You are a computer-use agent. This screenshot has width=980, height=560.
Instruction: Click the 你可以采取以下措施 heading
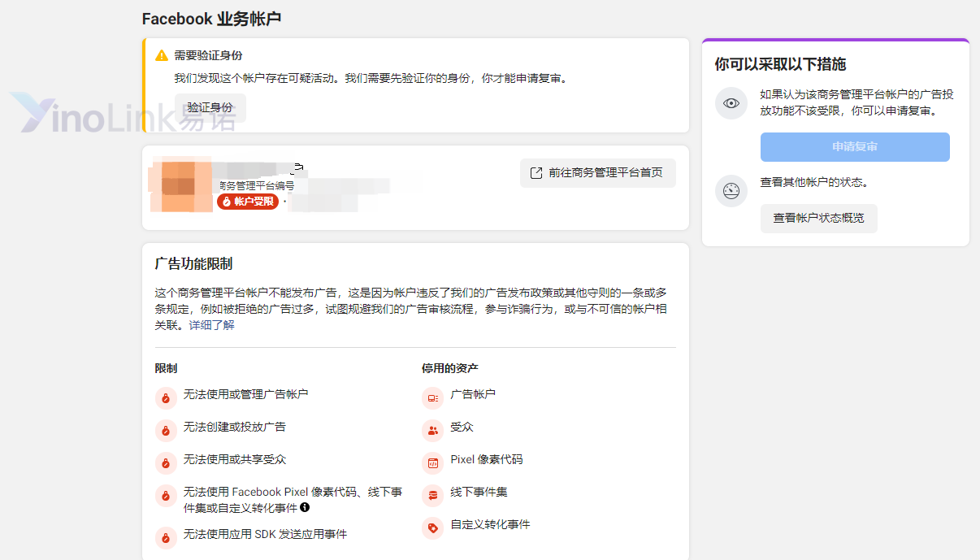tap(780, 64)
